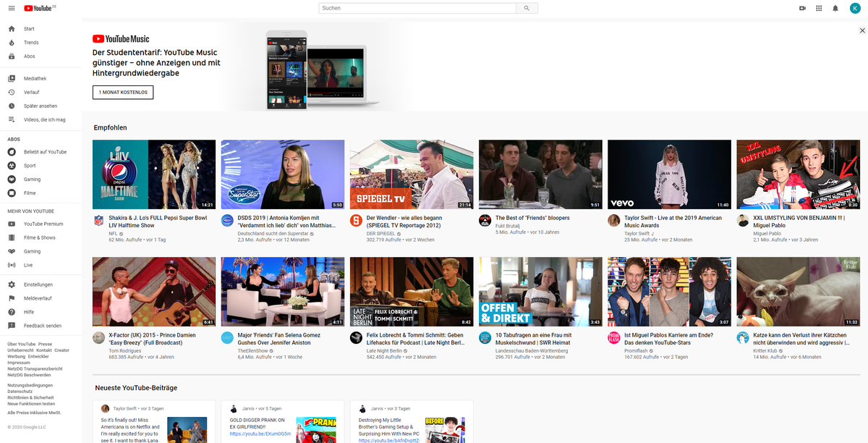
Task: Click the Start home icon in sidebar
Action: (12, 29)
